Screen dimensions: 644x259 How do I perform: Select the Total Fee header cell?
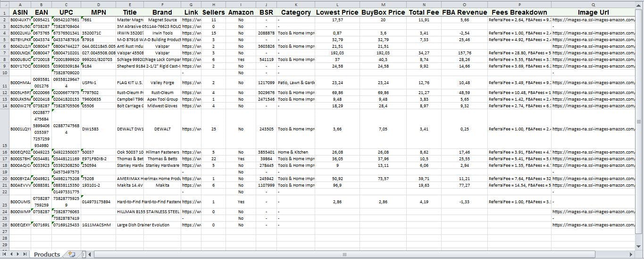[424, 12]
